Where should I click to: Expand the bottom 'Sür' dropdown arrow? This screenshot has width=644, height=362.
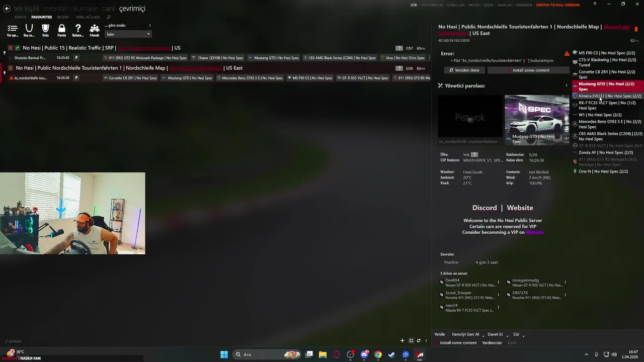pos(523,335)
